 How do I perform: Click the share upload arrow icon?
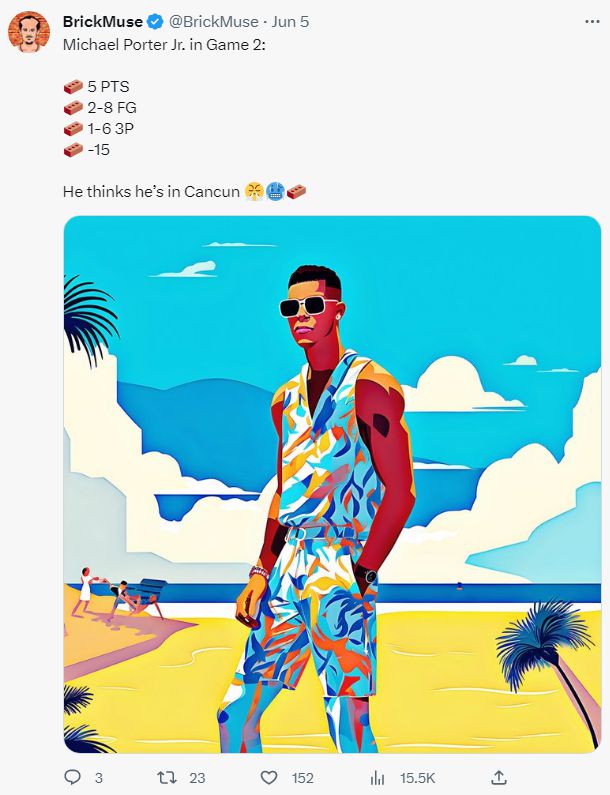pos(499,777)
